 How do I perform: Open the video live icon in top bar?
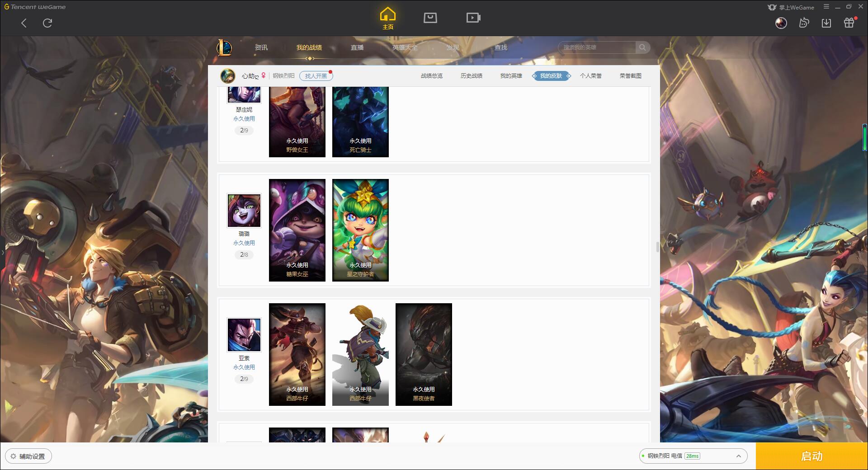tap(473, 18)
